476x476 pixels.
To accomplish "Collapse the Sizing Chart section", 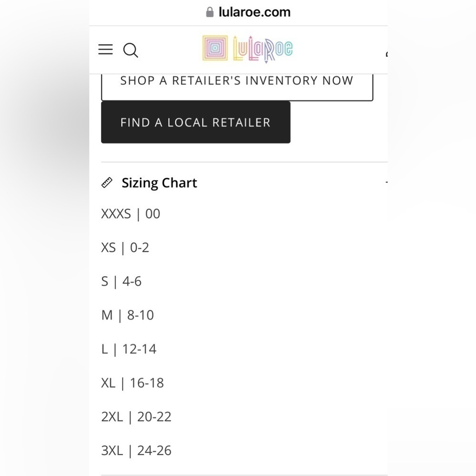I will [x=387, y=182].
